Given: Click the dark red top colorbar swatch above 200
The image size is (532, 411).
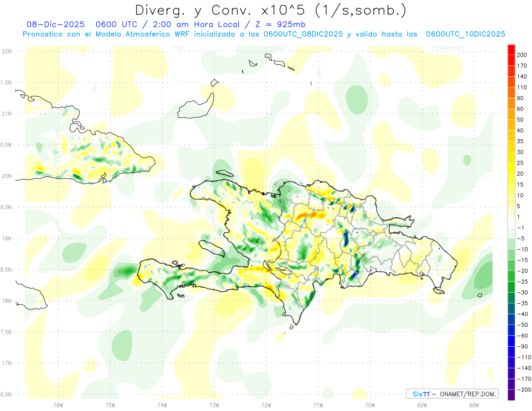Looking at the screenshot, I should point(512,49).
